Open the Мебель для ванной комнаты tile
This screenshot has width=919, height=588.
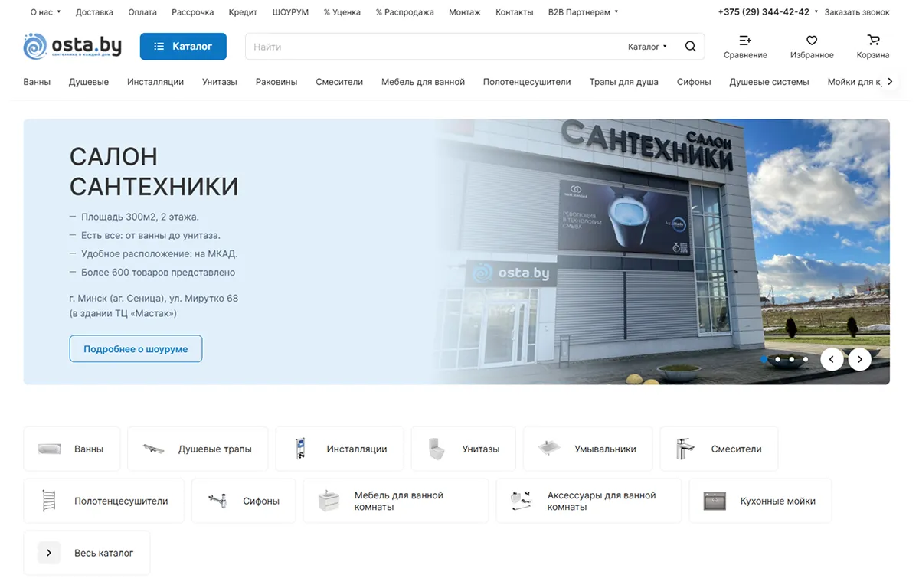396,501
